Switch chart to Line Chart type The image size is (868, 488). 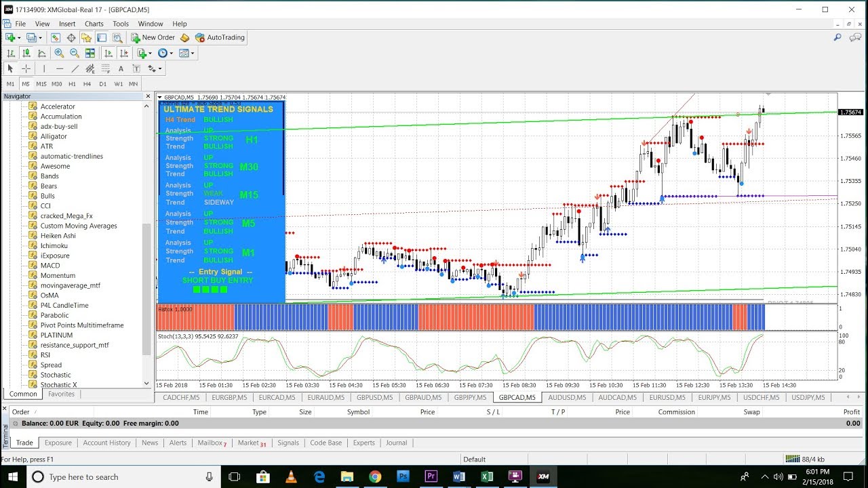tap(42, 53)
